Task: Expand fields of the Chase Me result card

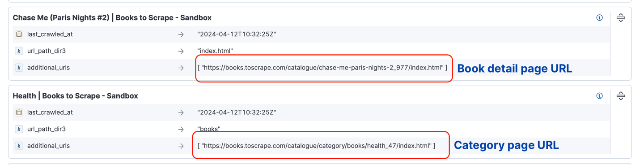Action: pos(621,18)
